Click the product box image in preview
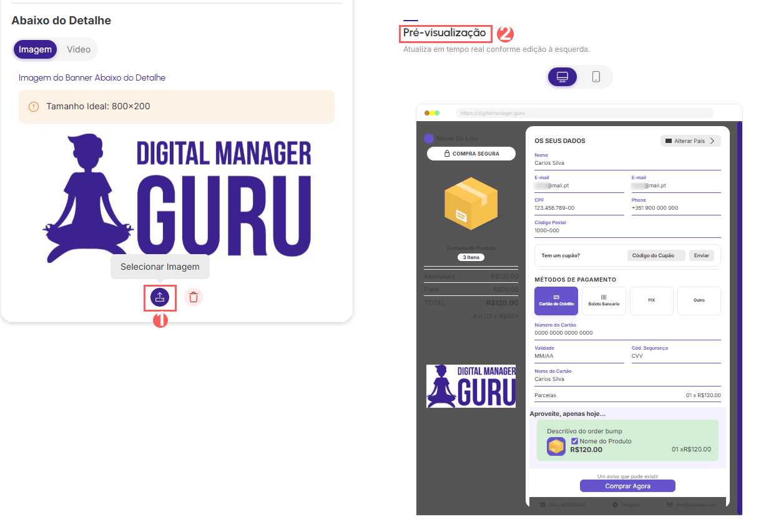The width and height of the screenshot is (766, 532). click(x=471, y=202)
